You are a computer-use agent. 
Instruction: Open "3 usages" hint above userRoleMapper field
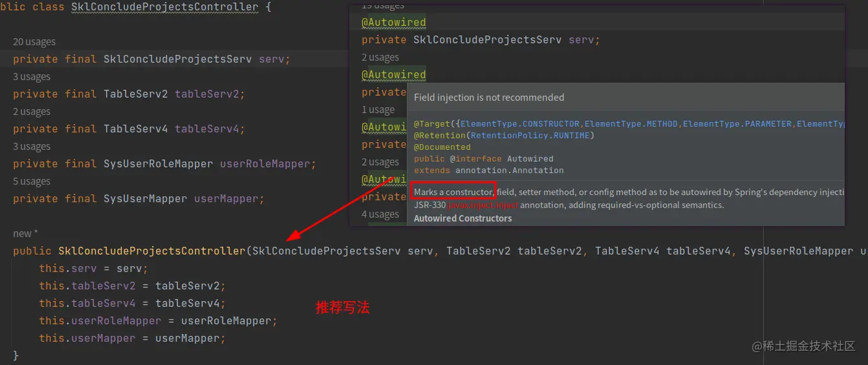[32, 147]
